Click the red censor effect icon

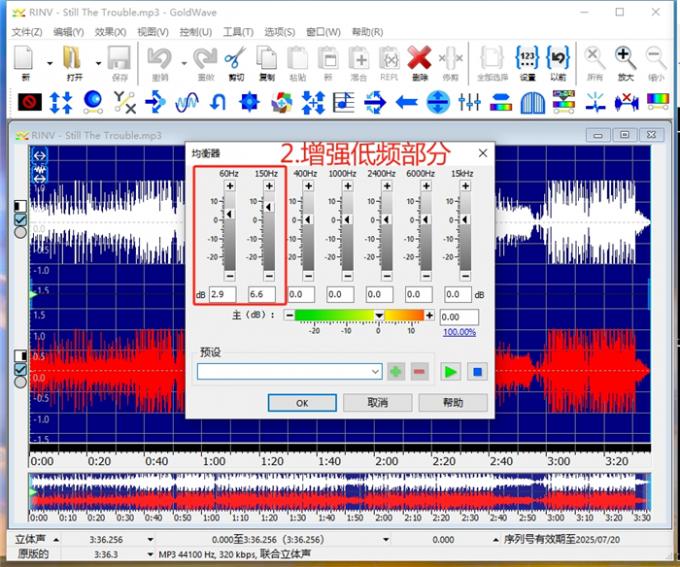click(30, 102)
